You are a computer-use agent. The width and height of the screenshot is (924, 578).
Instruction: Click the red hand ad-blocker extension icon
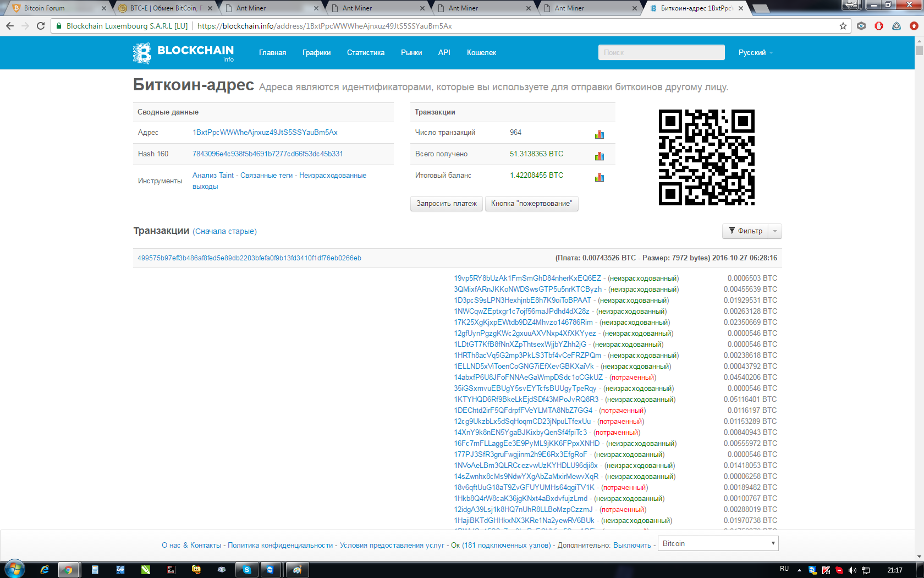point(879,26)
